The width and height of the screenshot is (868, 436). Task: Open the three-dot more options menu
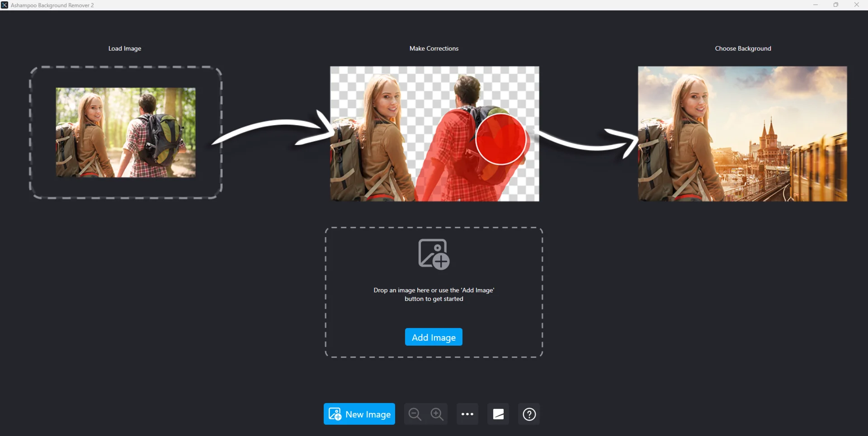(x=467, y=414)
